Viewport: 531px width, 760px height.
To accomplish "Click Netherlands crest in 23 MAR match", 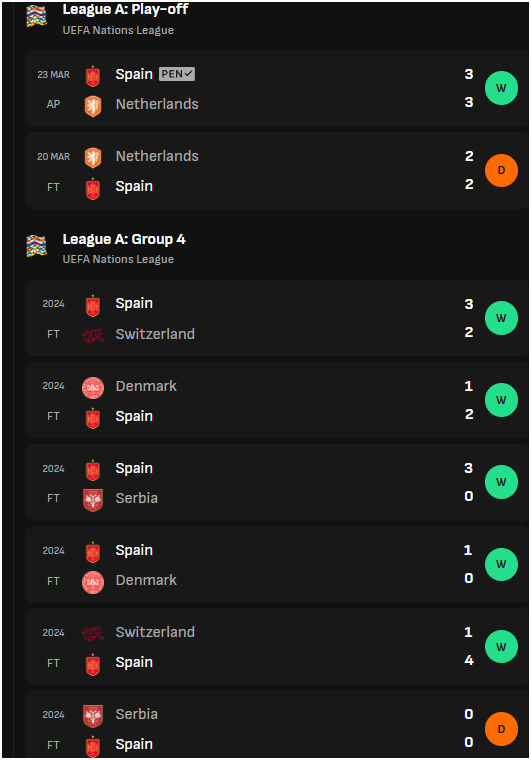I will point(93,105).
